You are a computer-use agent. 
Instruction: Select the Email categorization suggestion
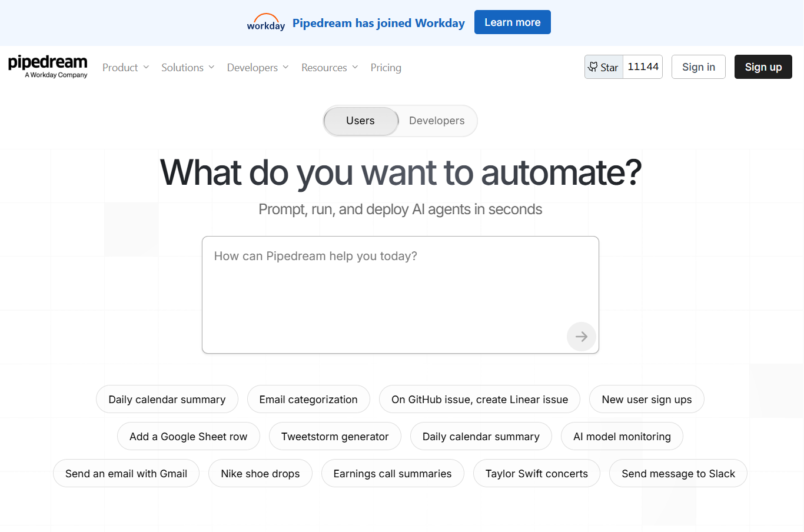(x=308, y=400)
